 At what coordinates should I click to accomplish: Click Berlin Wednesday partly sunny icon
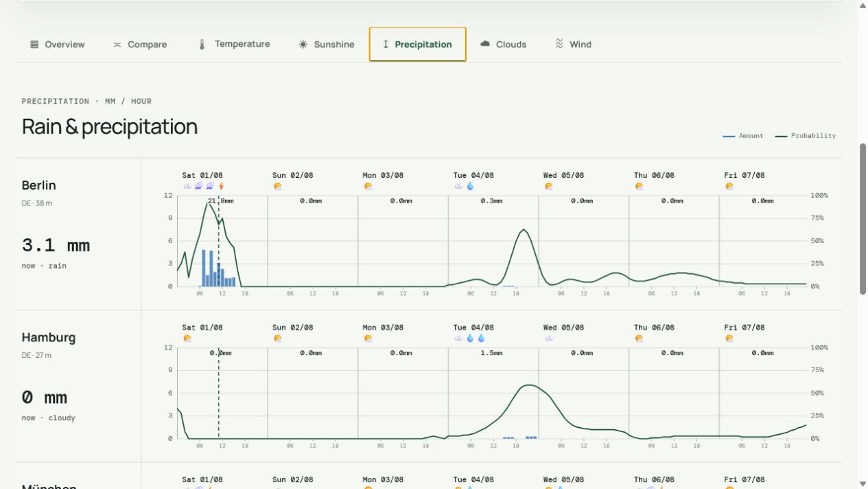pyautogui.click(x=548, y=186)
